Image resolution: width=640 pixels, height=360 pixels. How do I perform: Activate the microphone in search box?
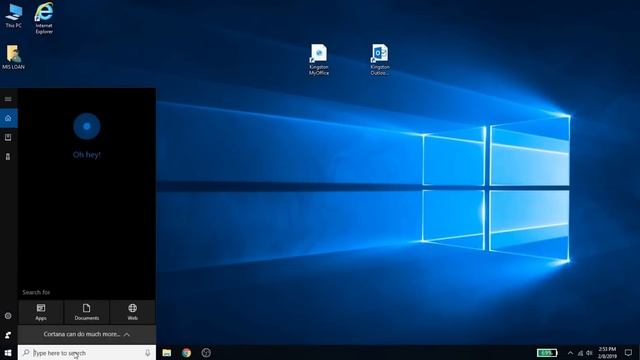click(x=148, y=353)
